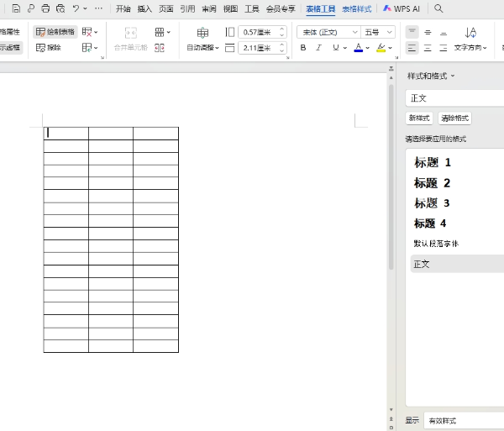Screen dimensions: 504x431
Task: Click the Save document icon
Action: tap(16, 8)
